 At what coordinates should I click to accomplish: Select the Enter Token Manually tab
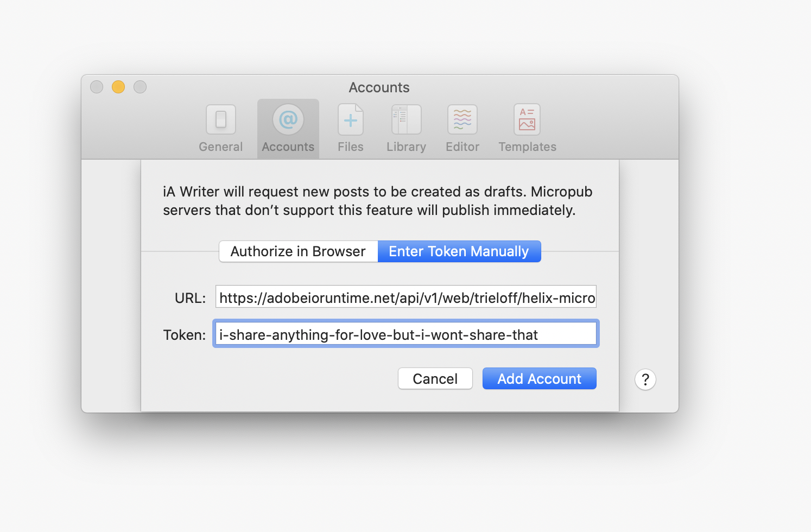(x=459, y=251)
